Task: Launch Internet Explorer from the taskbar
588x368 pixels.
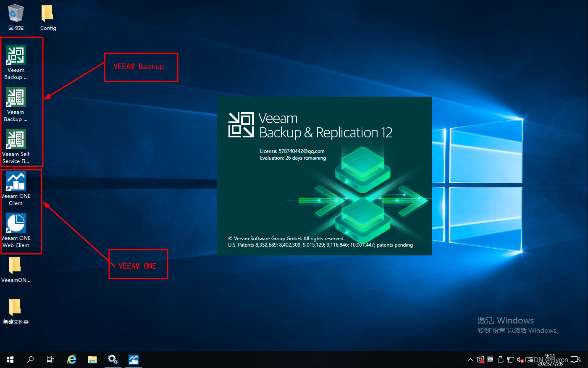Action: pyautogui.click(x=72, y=360)
